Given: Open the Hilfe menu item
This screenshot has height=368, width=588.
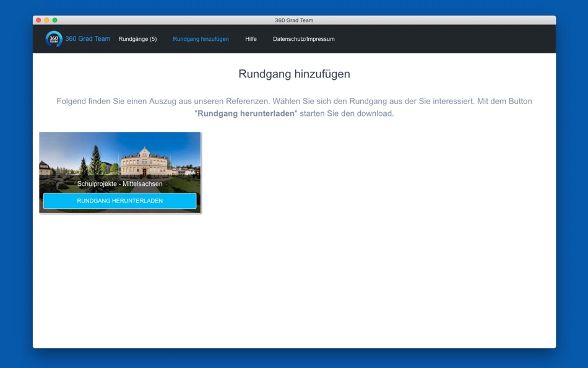Looking at the screenshot, I should pyautogui.click(x=251, y=39).
